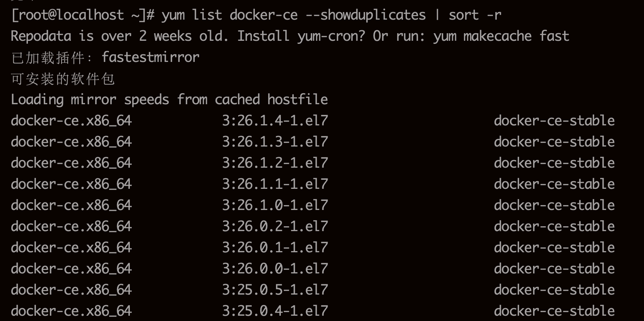
Task: Click the "yum makecache fast" suggestion text
Action: click(x=501, y=36)
